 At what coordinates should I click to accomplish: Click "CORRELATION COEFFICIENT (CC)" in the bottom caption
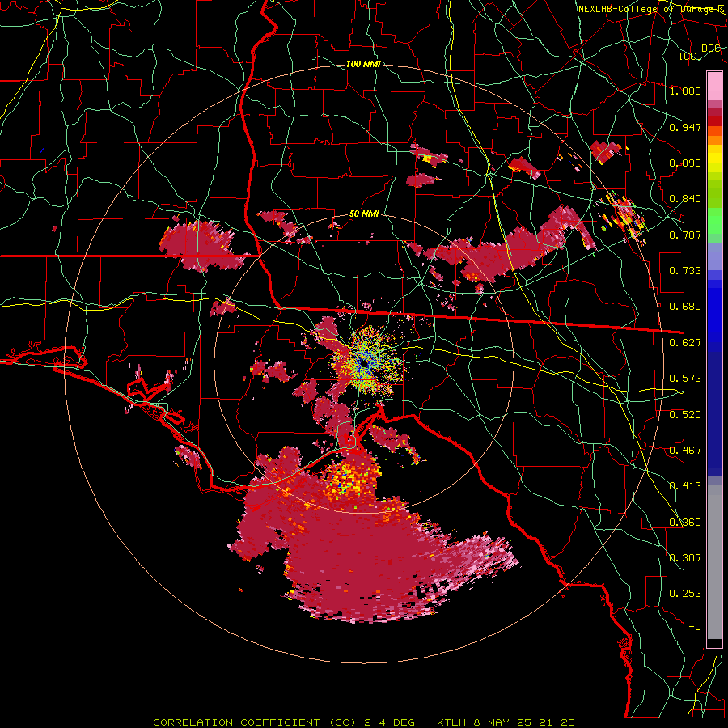tap(255, 722)
